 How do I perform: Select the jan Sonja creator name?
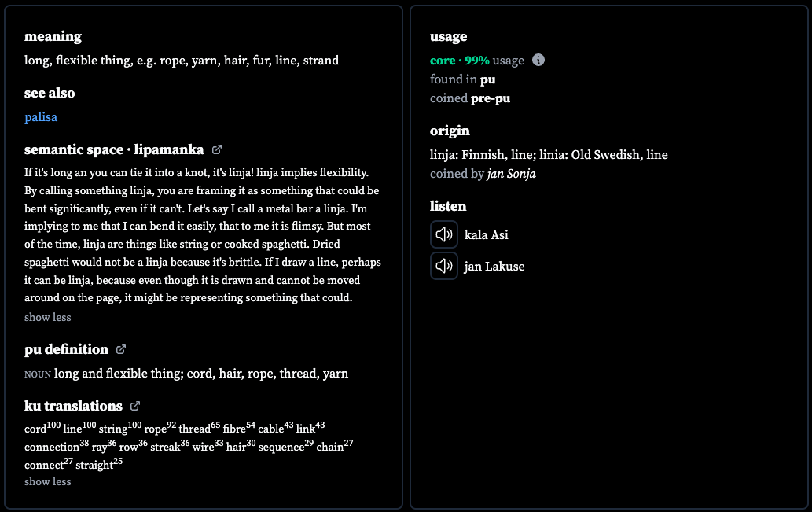[x=512, y=174]
